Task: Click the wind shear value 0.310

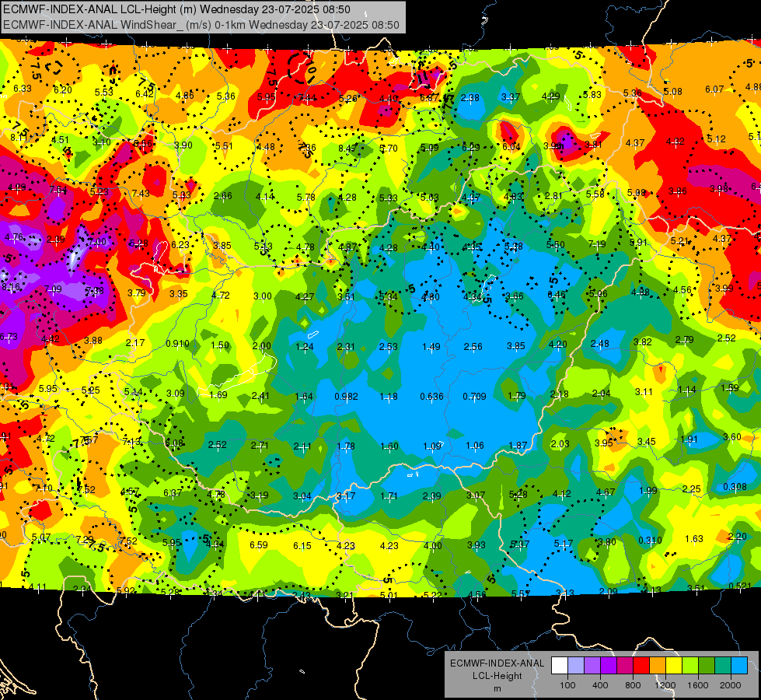Action: click(650, 541)
